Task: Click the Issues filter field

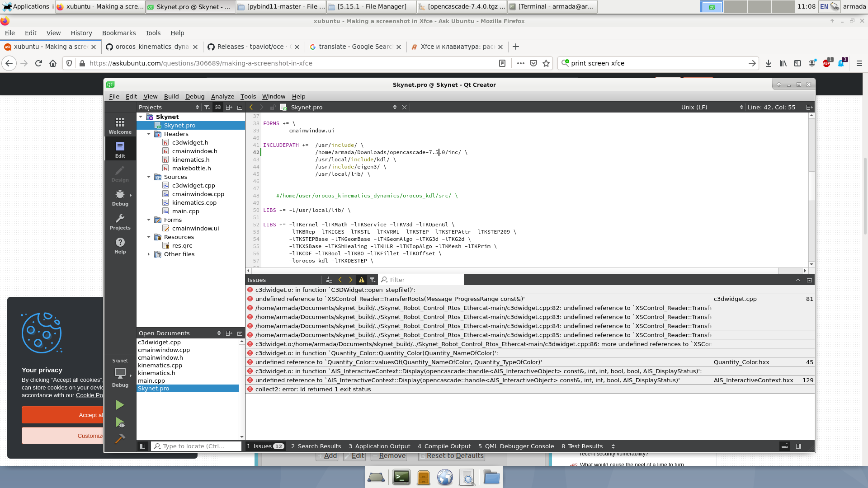Action: click(x=421, y=280)
